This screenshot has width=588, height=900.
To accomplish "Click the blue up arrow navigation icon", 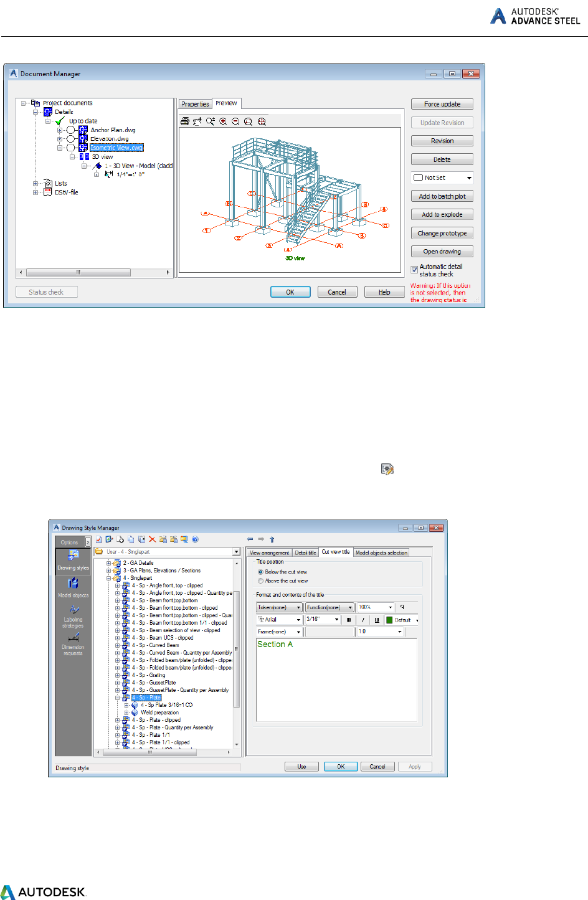I will (x=272, y=539).
